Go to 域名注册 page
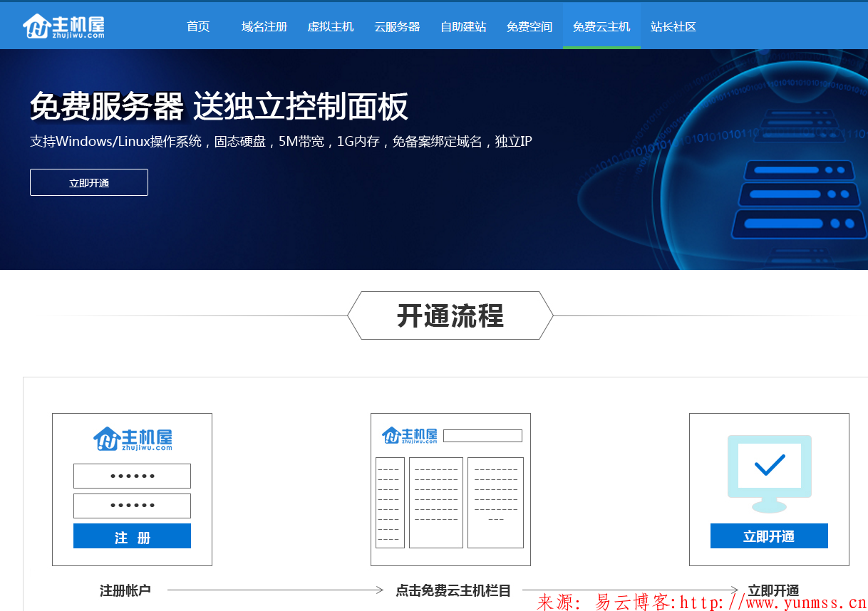Viewport: 868px width, 611px height. 264,27
